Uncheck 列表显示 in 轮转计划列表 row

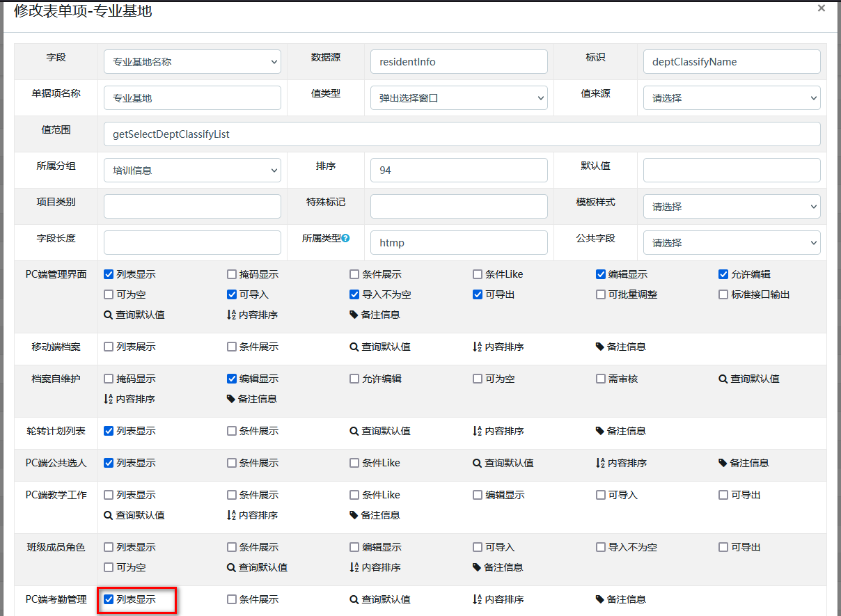tap(109, 431)
